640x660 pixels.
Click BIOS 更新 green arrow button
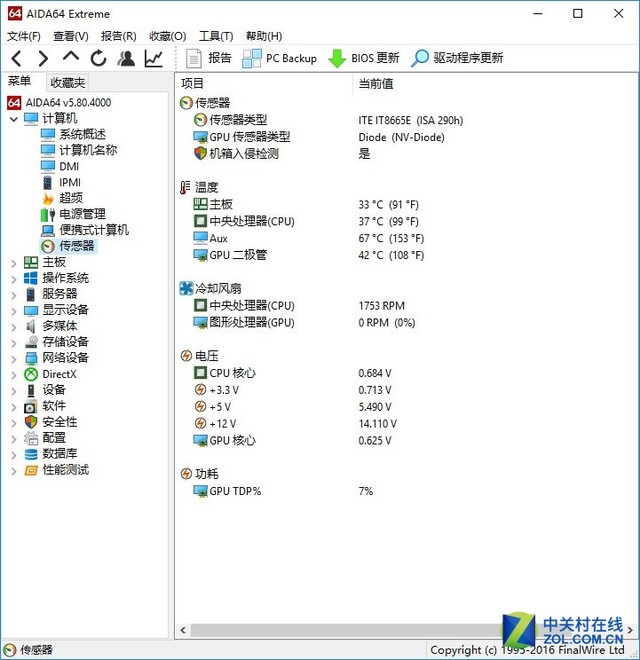coord(364,58)
